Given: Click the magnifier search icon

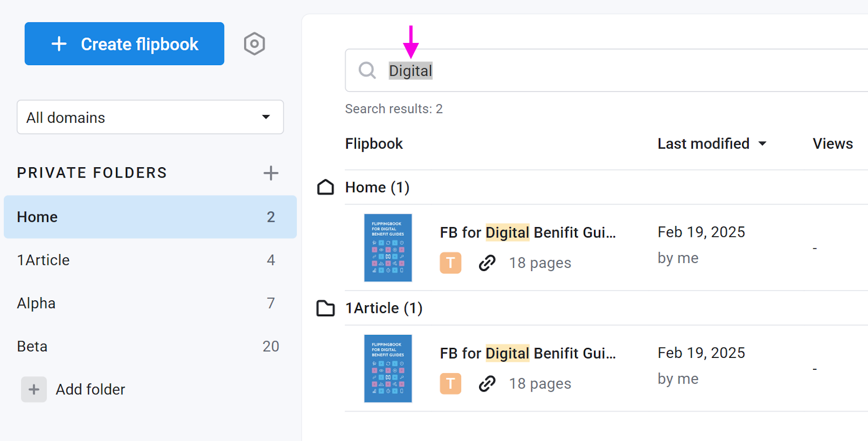Looking at the screenshot, I should [x=367, y=70].
